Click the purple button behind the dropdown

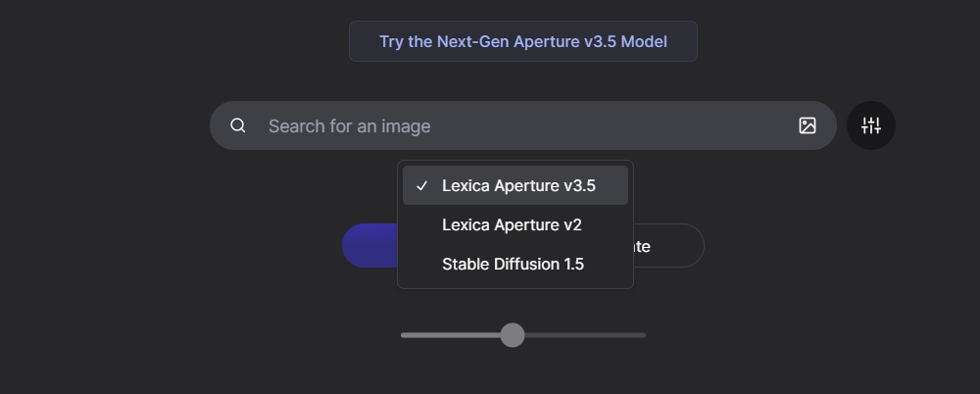[x=370, y=246]
